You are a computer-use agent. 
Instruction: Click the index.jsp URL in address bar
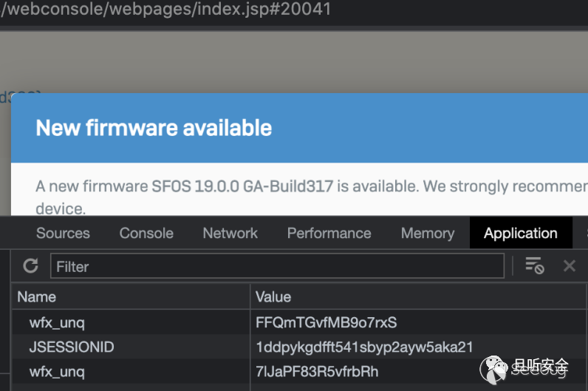pyautogui.click(x=166, y=10)
